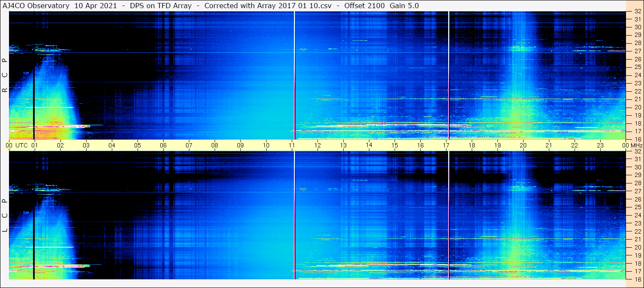The width and height of the screenshot is (644, 288).
Task: Select the date 10 Apr 2021 in header
Action: pos(95,6)
